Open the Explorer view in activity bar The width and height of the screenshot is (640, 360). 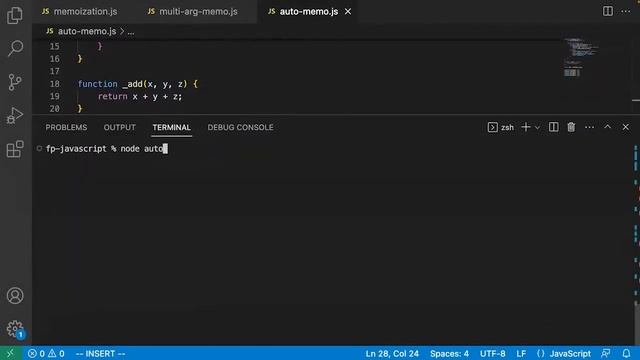pyautogui.click(x=15, y=15)
